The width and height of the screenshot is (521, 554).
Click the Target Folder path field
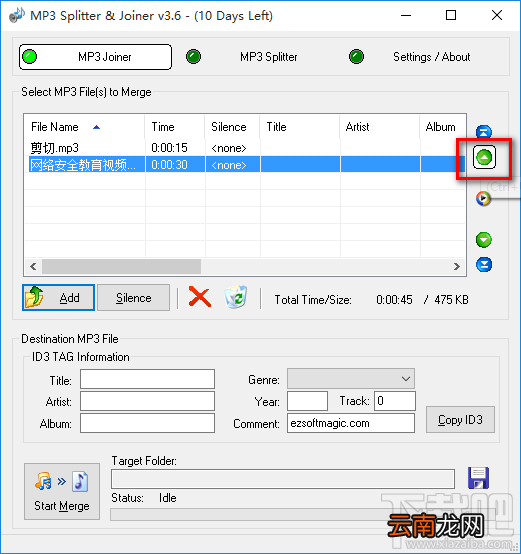click(x=283, y=479)
